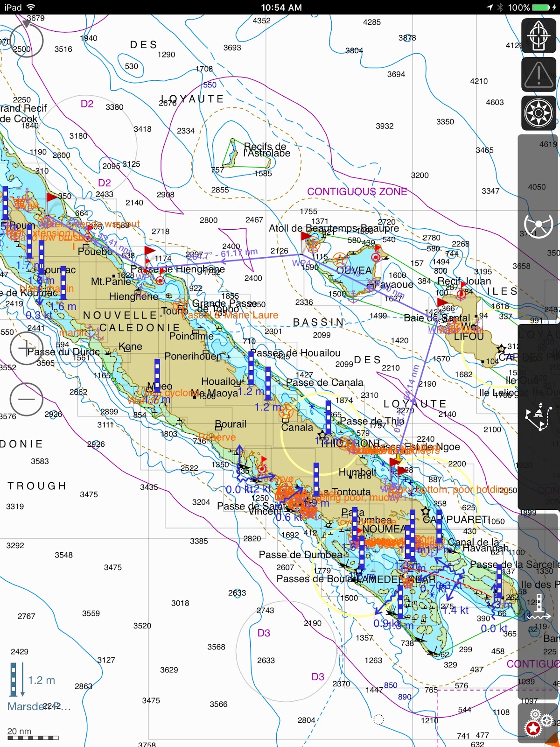Screen dimensions: 560x747
Task: Tap black star marker east of LIFOU
Action: point(501,348)
